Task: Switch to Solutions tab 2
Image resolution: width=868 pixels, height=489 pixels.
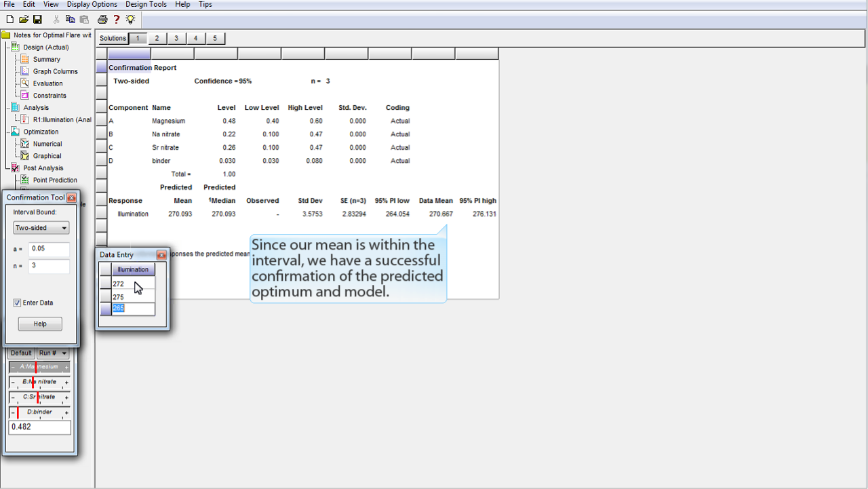Action: coord(157,39)
